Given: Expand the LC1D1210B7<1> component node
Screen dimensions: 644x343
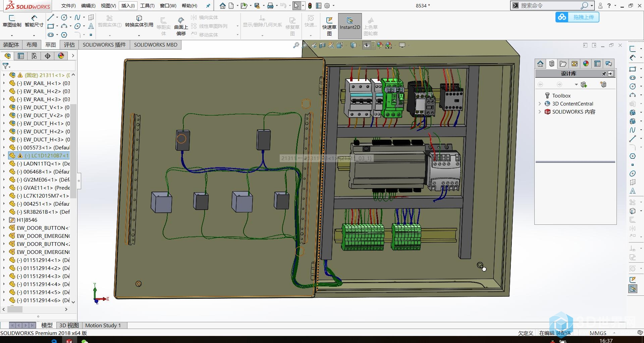Looking at the screenshot, I should [4, 155].
